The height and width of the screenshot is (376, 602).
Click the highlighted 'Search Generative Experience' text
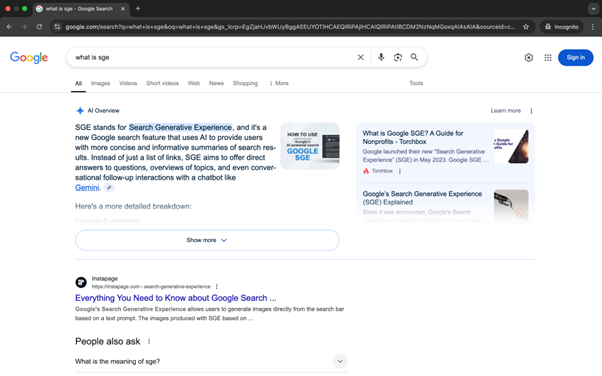tap(180, 127)
